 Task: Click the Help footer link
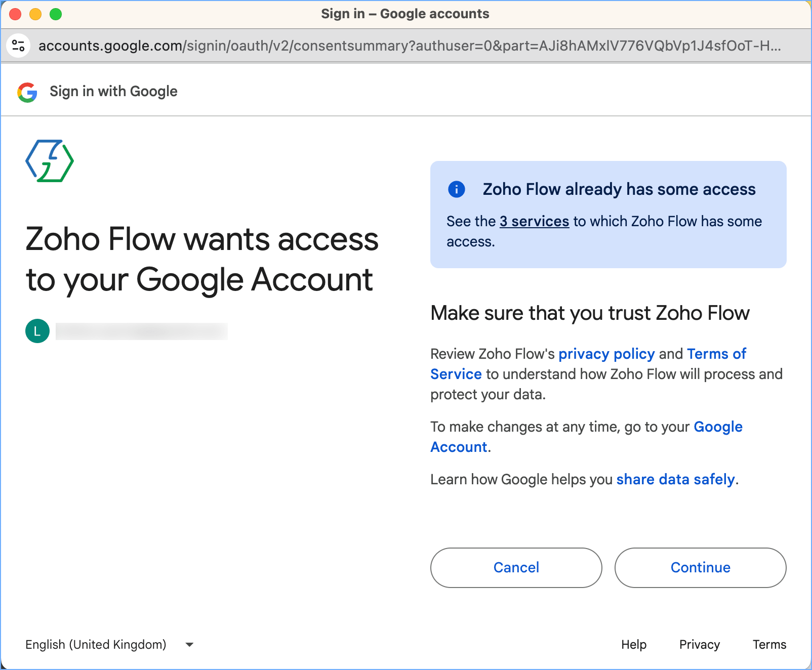click(634, 644)
